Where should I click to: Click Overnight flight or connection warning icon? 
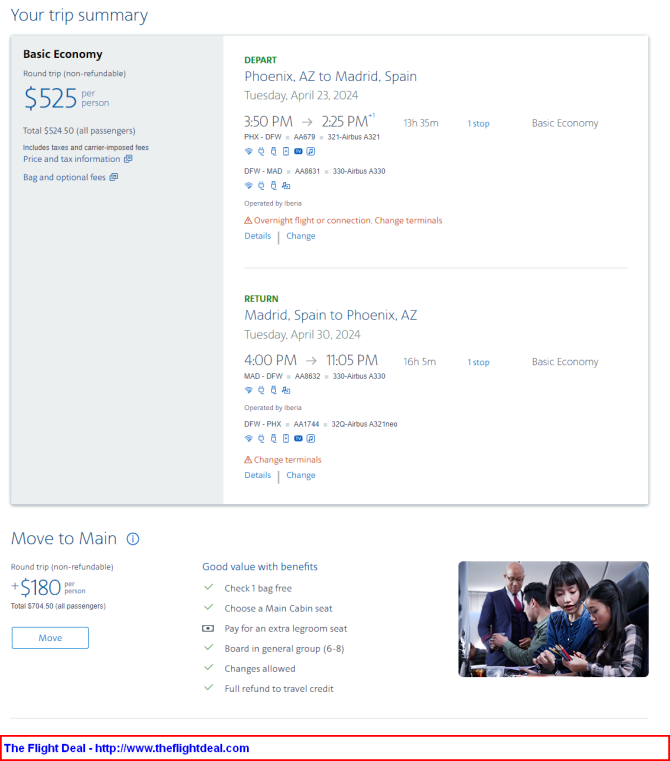tap(248, 220)
